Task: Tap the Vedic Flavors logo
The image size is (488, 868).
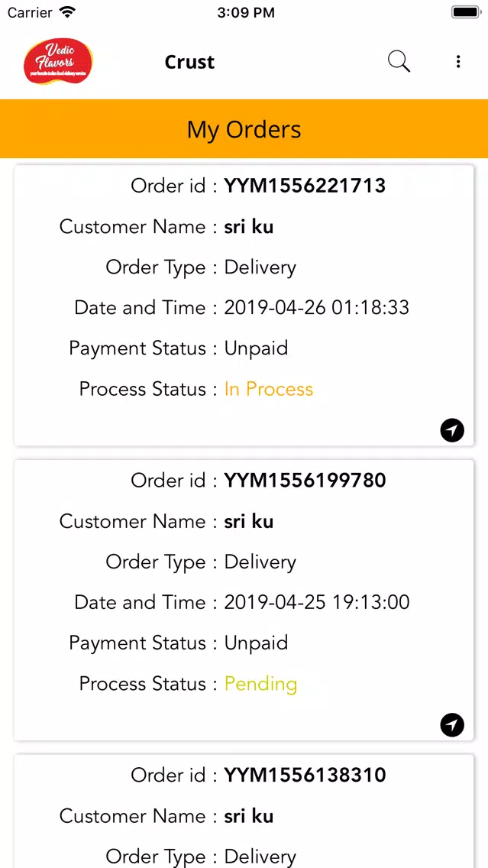Action: 58,62
